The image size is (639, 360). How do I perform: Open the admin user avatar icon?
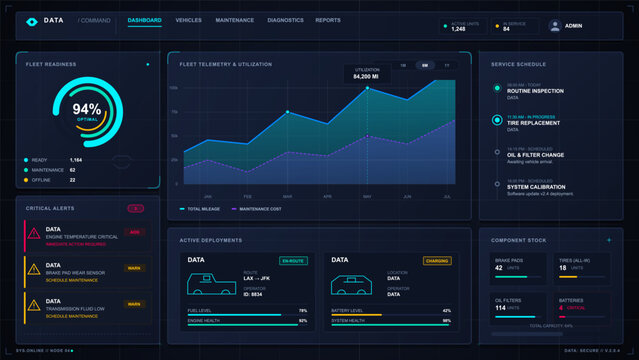pos(555,26)
